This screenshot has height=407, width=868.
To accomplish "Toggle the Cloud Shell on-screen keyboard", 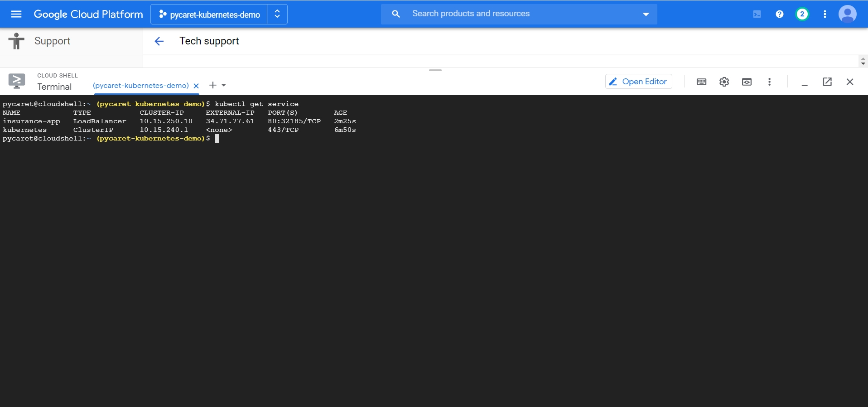I will (x=701, y=82).
